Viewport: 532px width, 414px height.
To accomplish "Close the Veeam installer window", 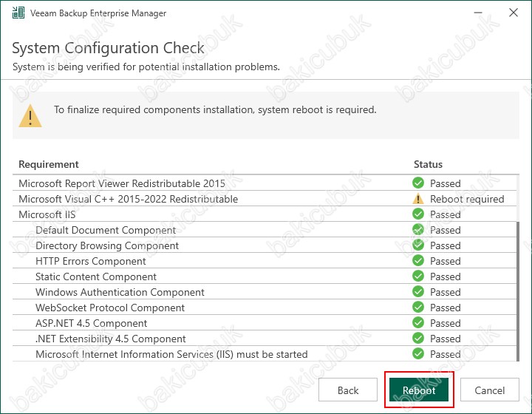I will [x=514, y=13].
